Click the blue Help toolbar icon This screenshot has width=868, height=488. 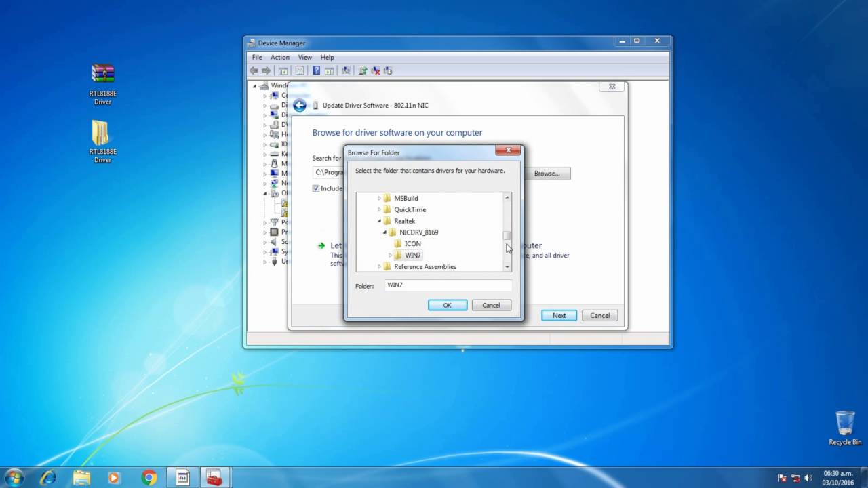[316, 70]
